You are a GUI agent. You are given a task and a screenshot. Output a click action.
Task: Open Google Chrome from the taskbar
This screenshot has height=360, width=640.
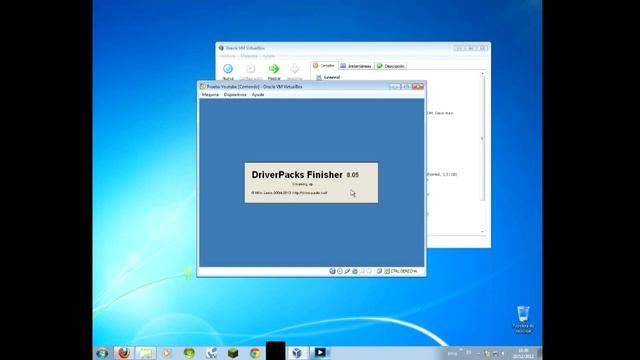(x=255, y=353)
